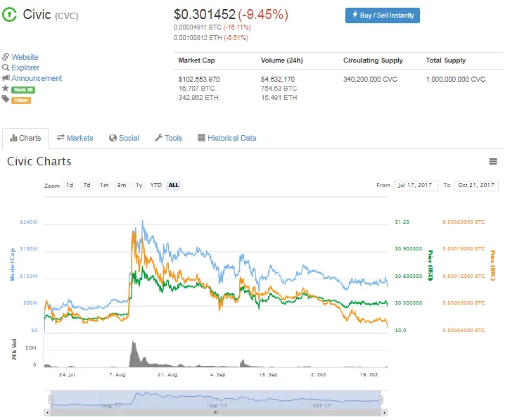Click the 340,200,000 CVC circulating supply
Screen dimensions: 510x420
click(x=370, y=79)
